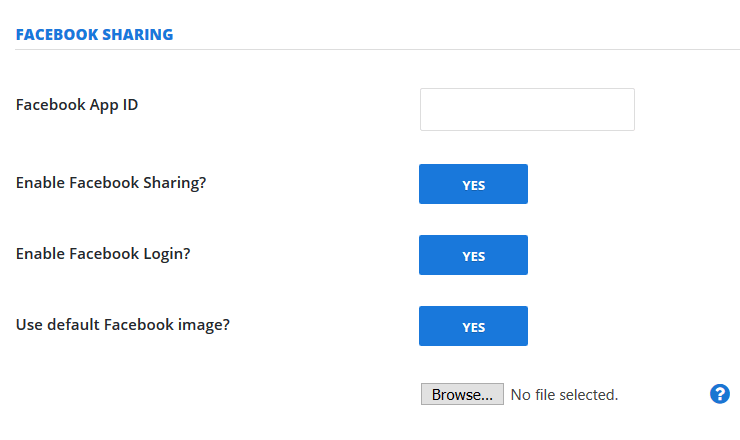This screenshot has height=440, width=740.
Task: Click the Browse... file button
Action: click(x=462, y=394)
